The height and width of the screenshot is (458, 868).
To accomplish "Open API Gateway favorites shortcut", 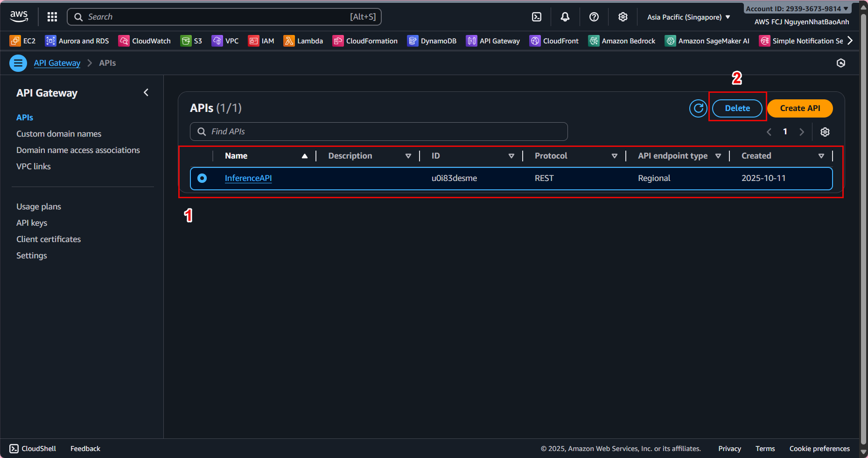I will pyautogui.click(x=493, y=41).
